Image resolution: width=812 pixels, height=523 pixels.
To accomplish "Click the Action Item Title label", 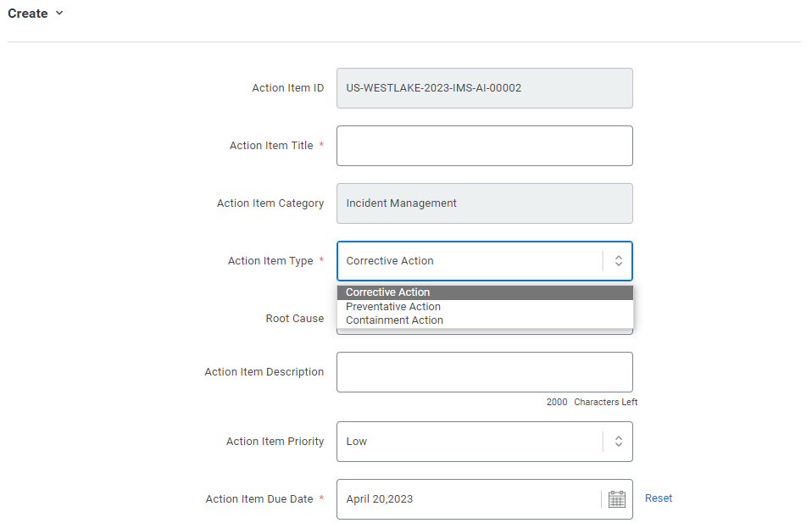I will (271, 146).
